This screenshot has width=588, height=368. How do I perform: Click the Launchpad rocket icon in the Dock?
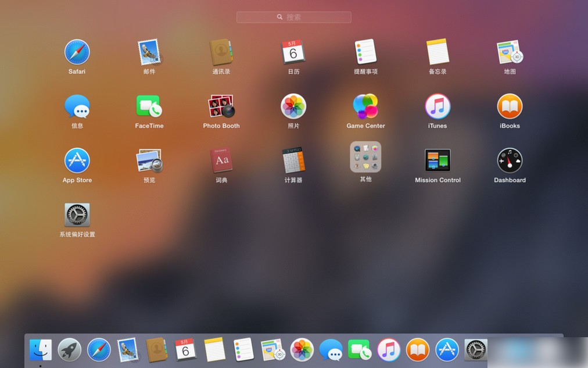pyautogui.click(x=69, y=349)
